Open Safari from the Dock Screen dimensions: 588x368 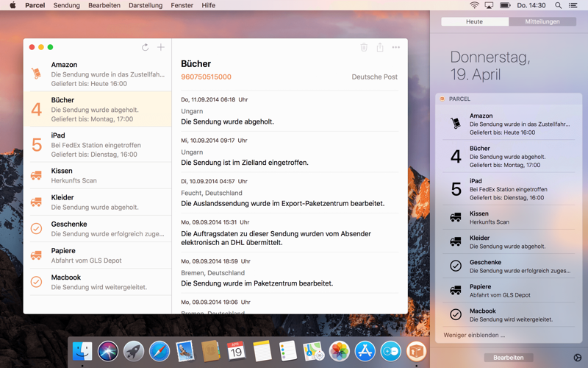(x=159, y=352)
